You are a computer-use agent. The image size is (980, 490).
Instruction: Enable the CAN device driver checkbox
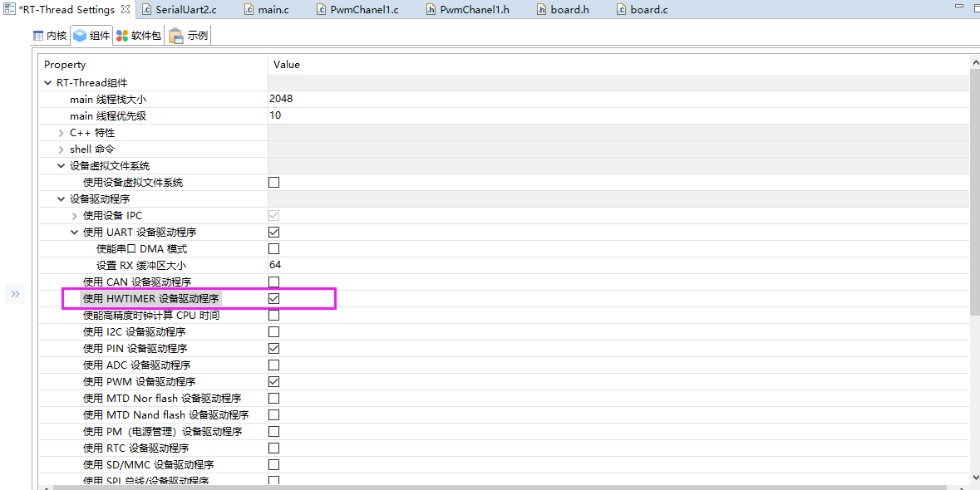click(273, 282)
